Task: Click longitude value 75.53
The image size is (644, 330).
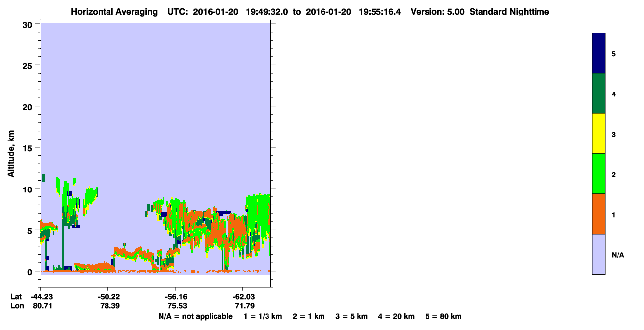Action: pyautogui.click(x=176, y=306)
